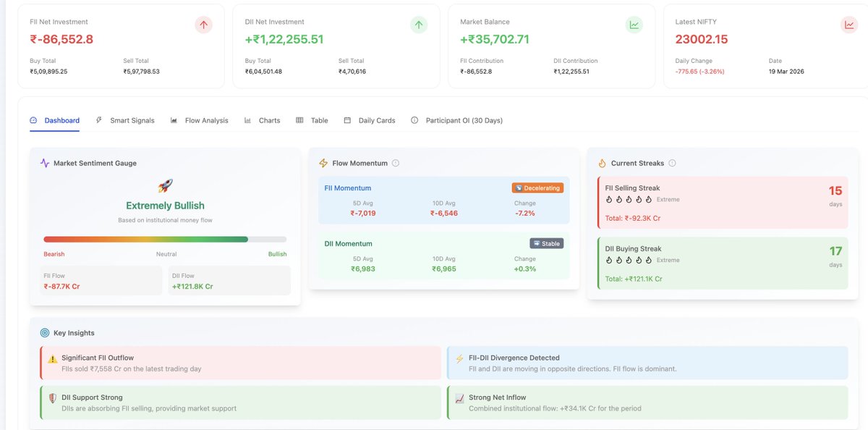Viewport: 868px width, 430px height.
Task: Click FII Momentum 10D Avg ₹-6,546
Action: coord(445,214)
